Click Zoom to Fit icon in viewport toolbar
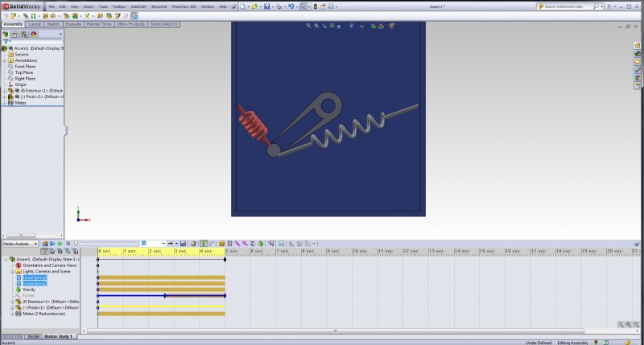Image resolution: width=644 pixels, height=345 pixels. [x=309, y=26]
